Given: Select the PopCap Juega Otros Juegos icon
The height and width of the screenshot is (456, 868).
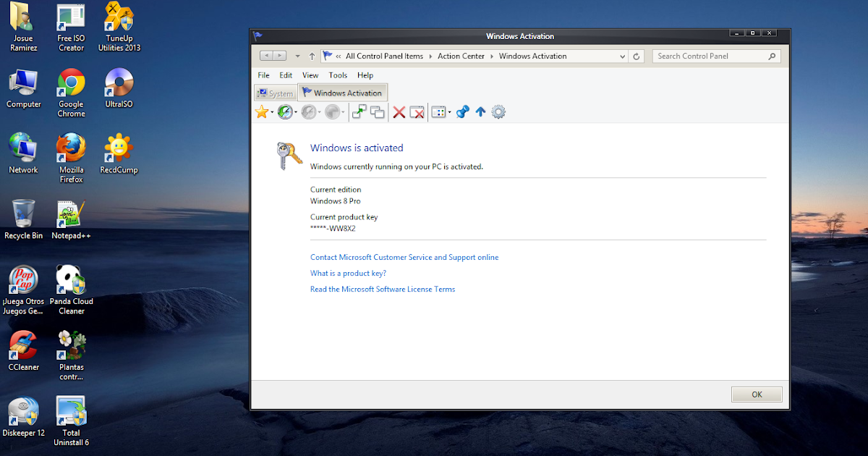Looking at the screenshot, I should tap(23, 290).
